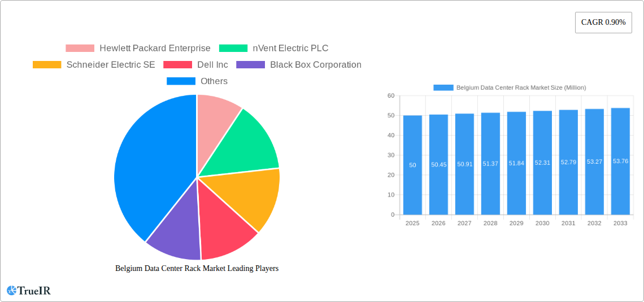Screen dimensions: 644x302
Task: Click the 2033 x-axis label
Action: (x=621, y=223)
